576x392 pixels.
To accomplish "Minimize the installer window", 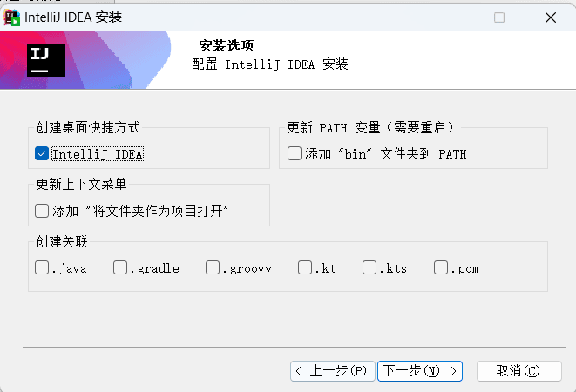I will (x=448, y=17).
